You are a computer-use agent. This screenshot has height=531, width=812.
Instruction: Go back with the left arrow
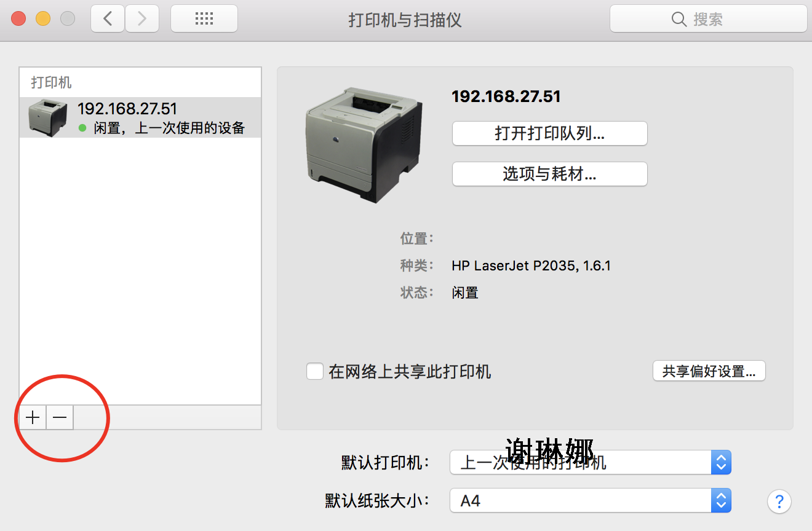[108, 19]
